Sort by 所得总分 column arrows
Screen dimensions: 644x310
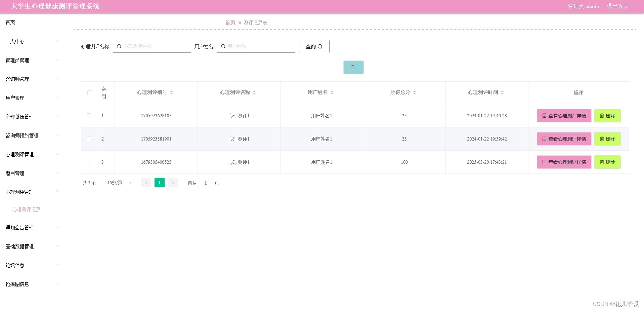(415, 92)
